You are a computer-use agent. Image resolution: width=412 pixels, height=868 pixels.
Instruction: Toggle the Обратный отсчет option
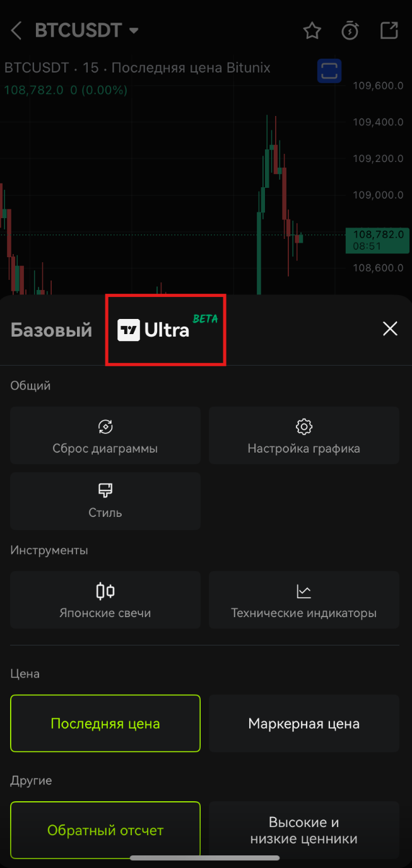click(105, 830)
